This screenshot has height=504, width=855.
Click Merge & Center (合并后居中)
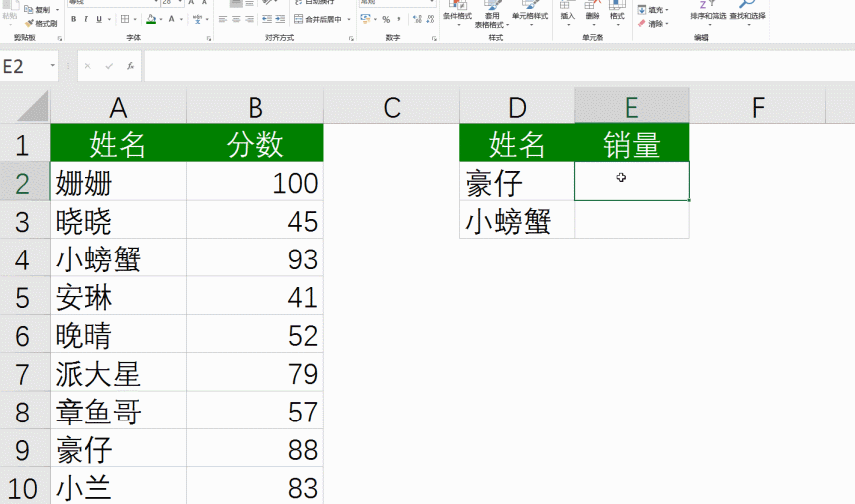318,19
